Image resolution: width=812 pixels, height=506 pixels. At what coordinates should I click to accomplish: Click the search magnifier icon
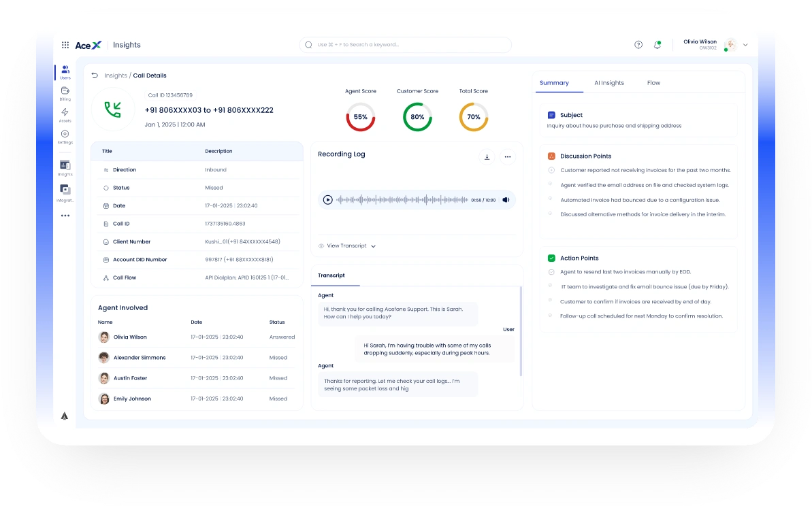tap(308, 45)
